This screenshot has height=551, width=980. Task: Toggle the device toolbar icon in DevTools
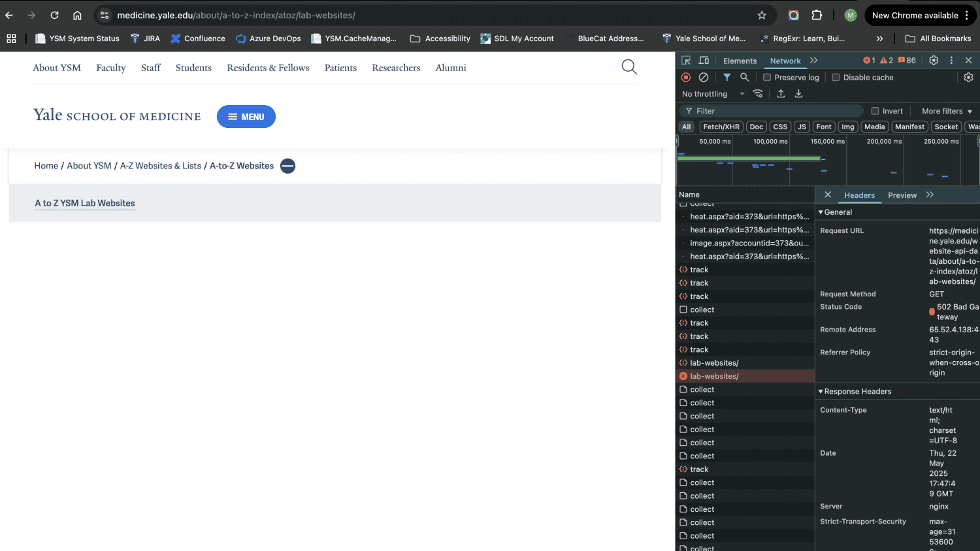(x=704, y=60)
